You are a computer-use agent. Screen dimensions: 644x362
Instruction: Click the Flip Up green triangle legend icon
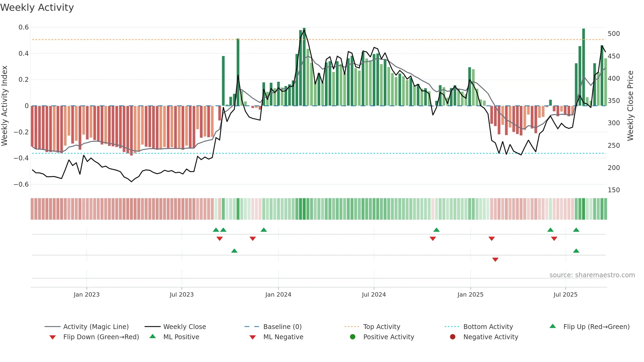point(553,326)
